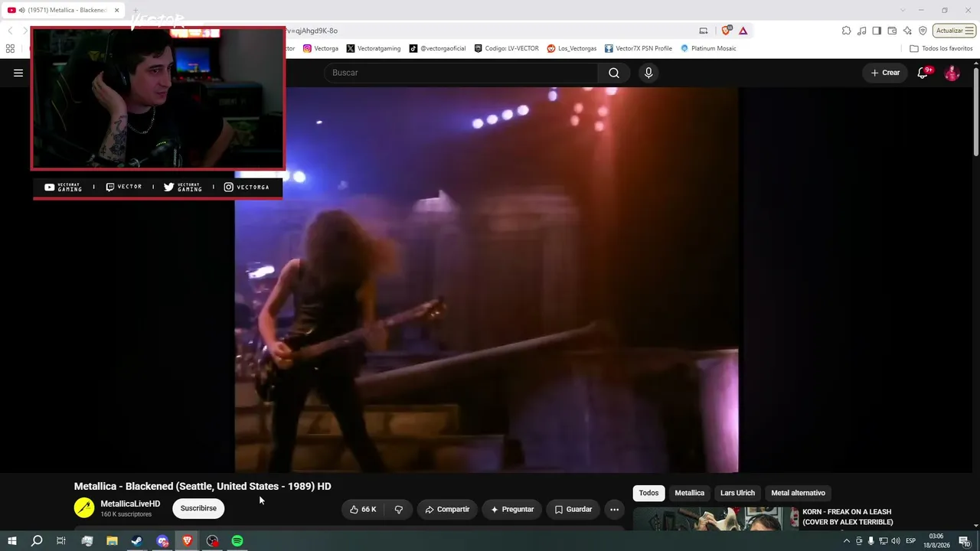Open the Vectoratgaming X bookmark

374,48
